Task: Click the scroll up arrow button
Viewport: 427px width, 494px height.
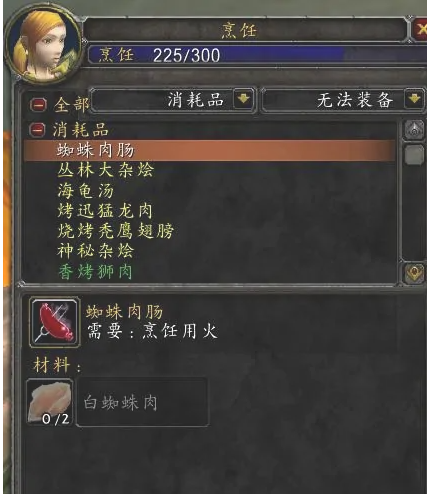Action: click(414, 130)
